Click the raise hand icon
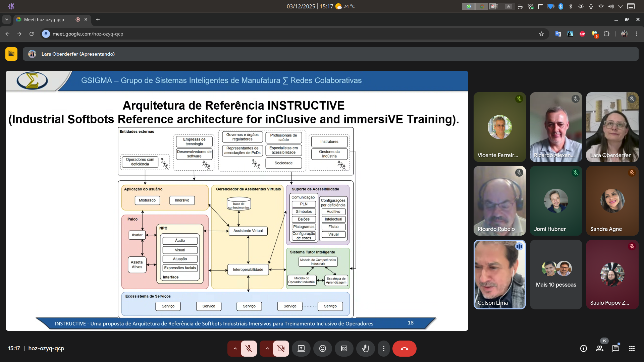Viewport: 644px width, 362px height. point(365,349)
